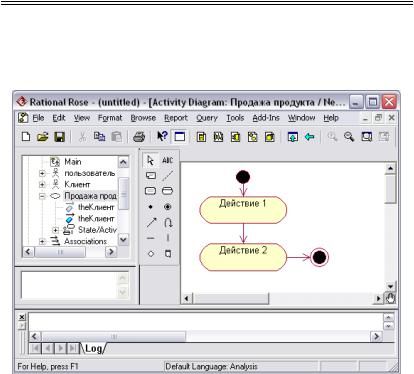Open the Add-Ins menu
The width and height of the screenshot is (414, 374).
[x=266, y=118]
